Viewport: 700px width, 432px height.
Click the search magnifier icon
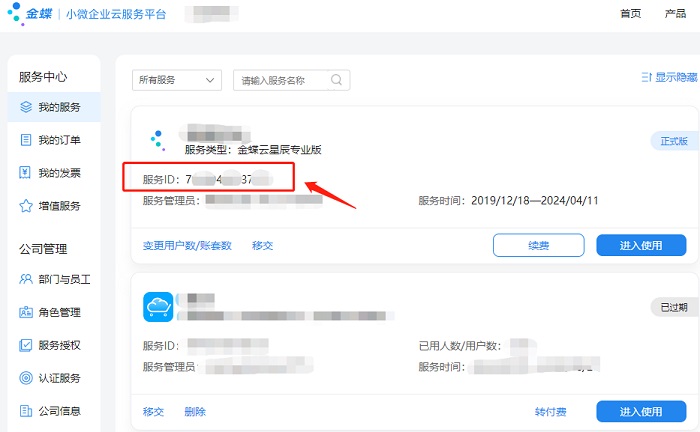tap(337, 80)
